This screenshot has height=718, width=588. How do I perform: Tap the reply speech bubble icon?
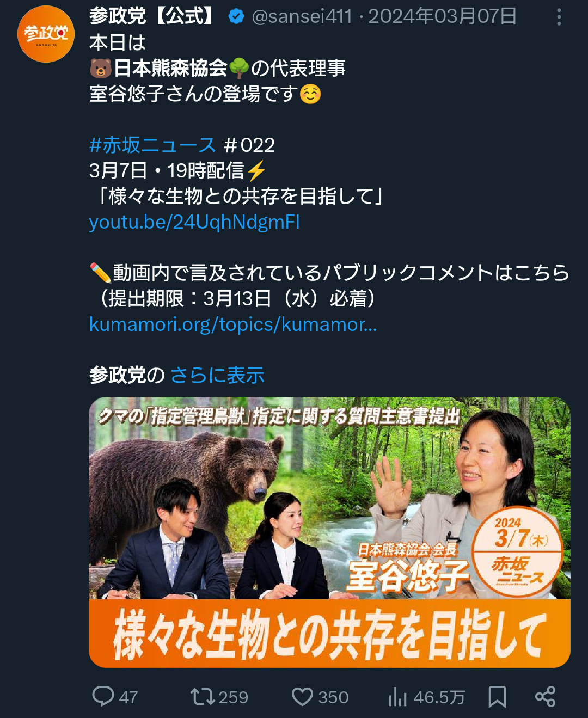coord(103,696)
